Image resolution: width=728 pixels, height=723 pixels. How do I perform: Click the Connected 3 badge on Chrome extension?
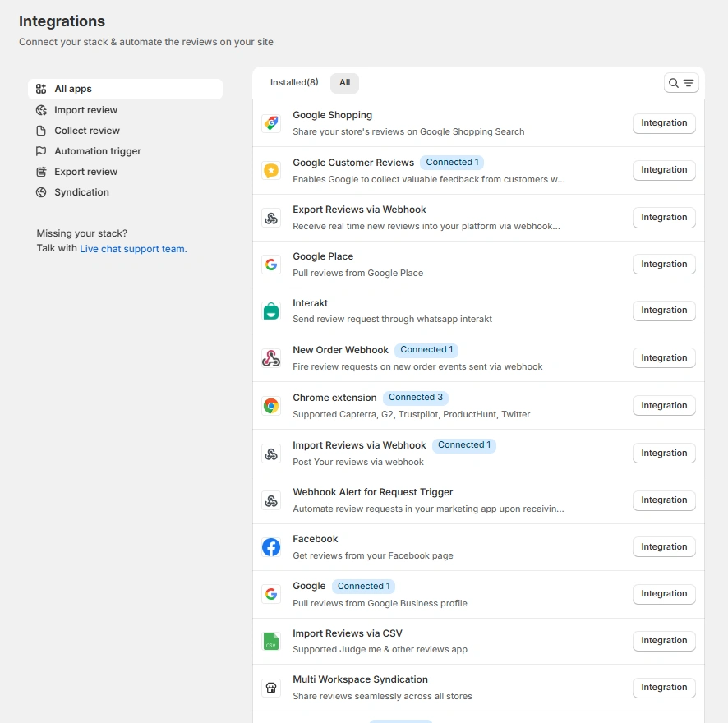click(415, 397)
